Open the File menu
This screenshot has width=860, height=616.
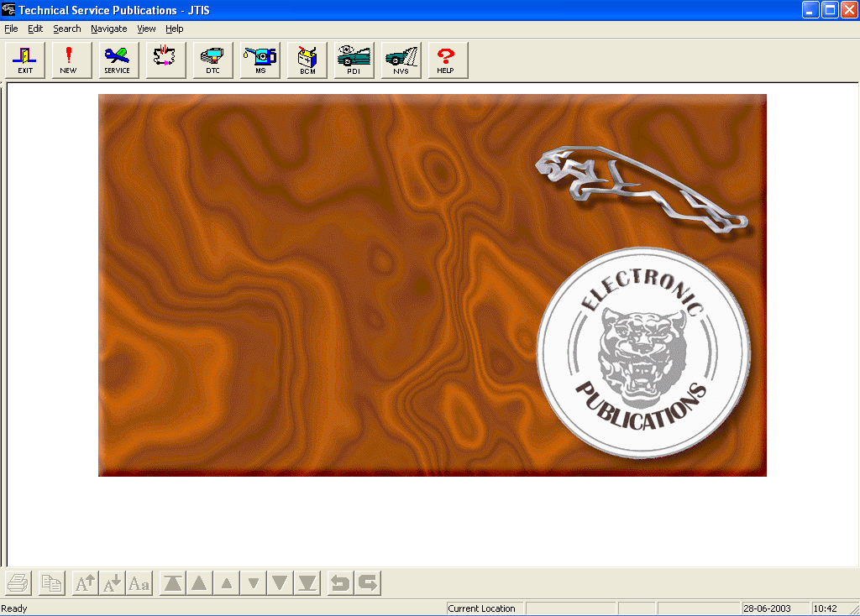click(x=11, y=29)
